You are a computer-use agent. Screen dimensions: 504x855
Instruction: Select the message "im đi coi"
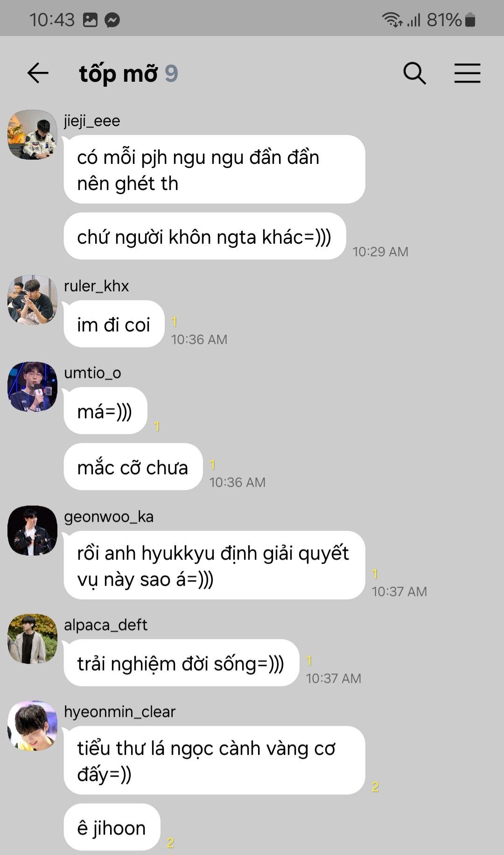(x=114, y=324)
